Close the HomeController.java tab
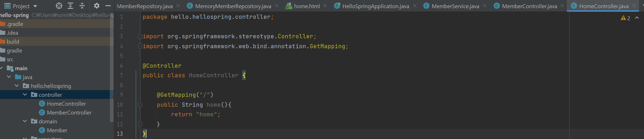The image size is (644, 139). [x=634, y=6]
